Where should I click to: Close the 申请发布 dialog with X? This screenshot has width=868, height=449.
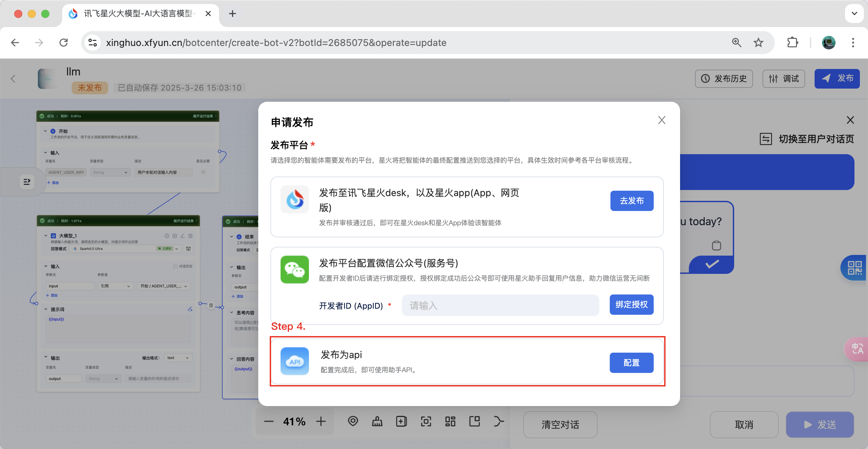[x=661, y=120]
